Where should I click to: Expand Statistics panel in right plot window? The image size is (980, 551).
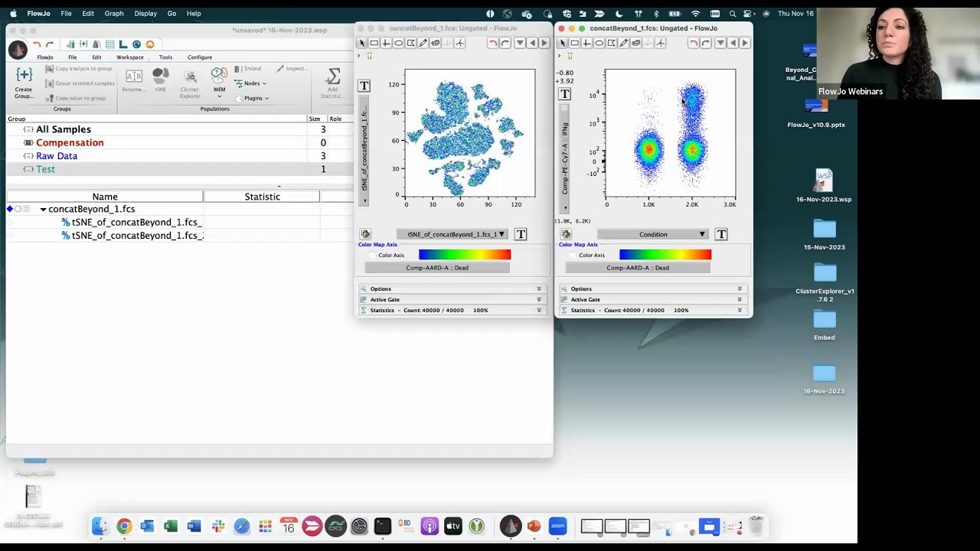(652, 310)
